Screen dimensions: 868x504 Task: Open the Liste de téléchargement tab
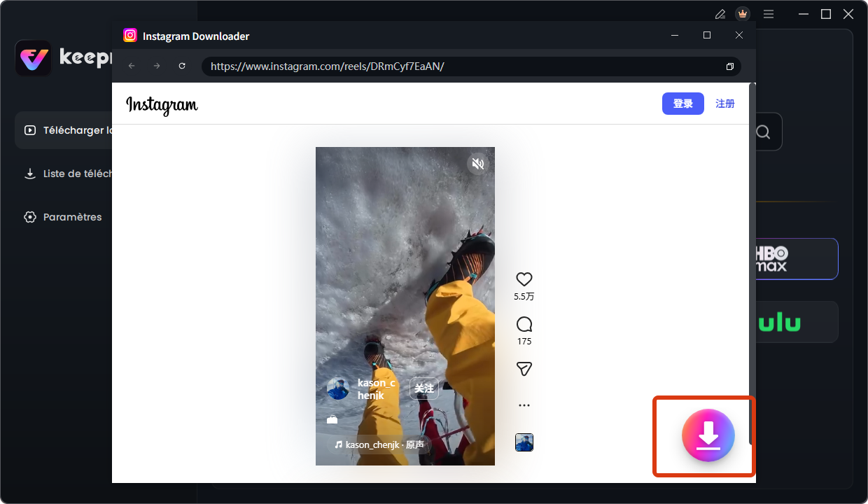click(66, 174)
